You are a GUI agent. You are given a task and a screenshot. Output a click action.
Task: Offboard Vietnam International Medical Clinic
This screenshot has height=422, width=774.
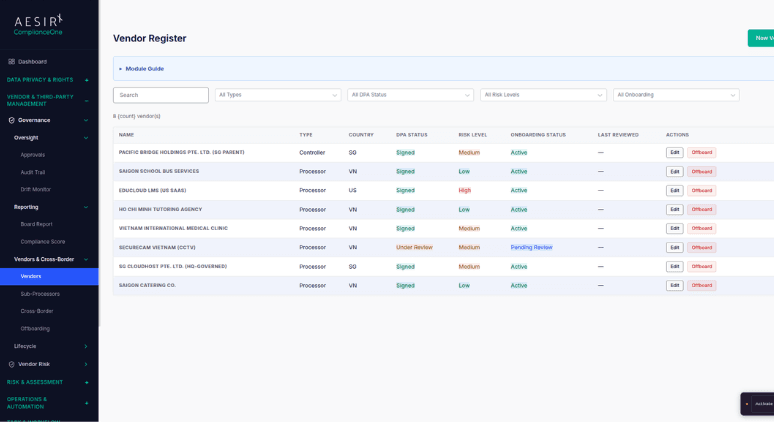coord(701,229)
